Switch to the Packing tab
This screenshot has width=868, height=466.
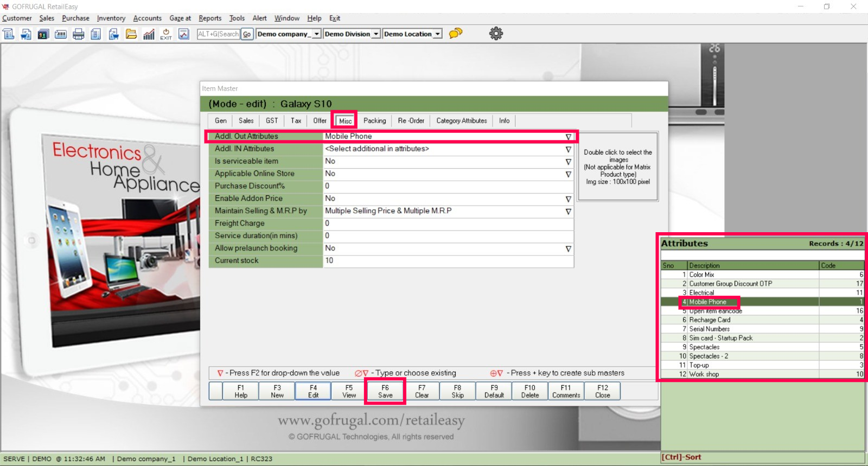[375, 121]
